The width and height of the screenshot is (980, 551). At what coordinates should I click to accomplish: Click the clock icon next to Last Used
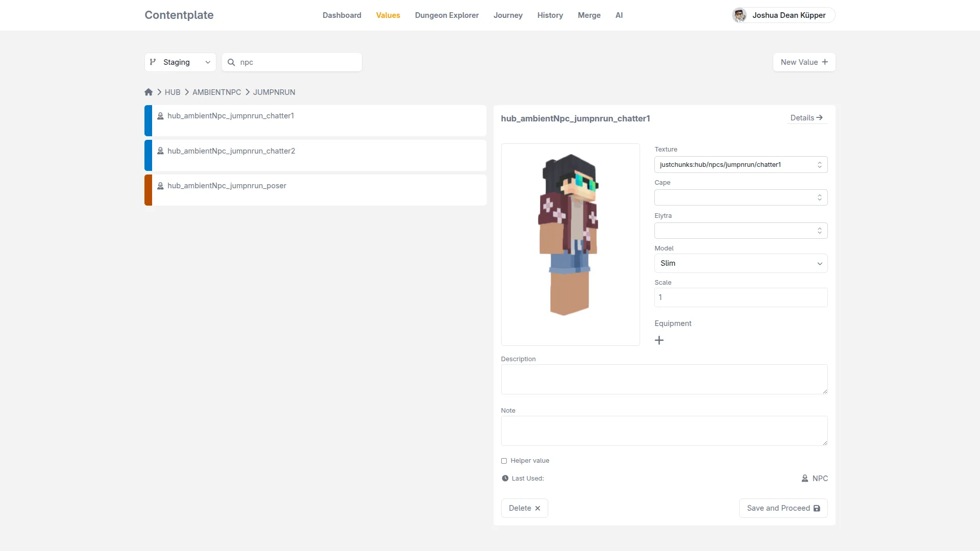pyautogui.click(x=505, y=479)
